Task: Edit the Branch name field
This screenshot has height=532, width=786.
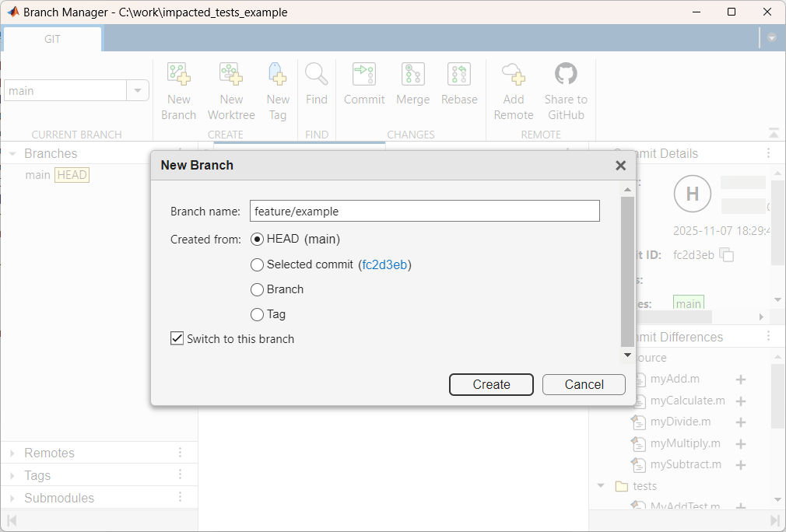Action: tap(424, 211)
